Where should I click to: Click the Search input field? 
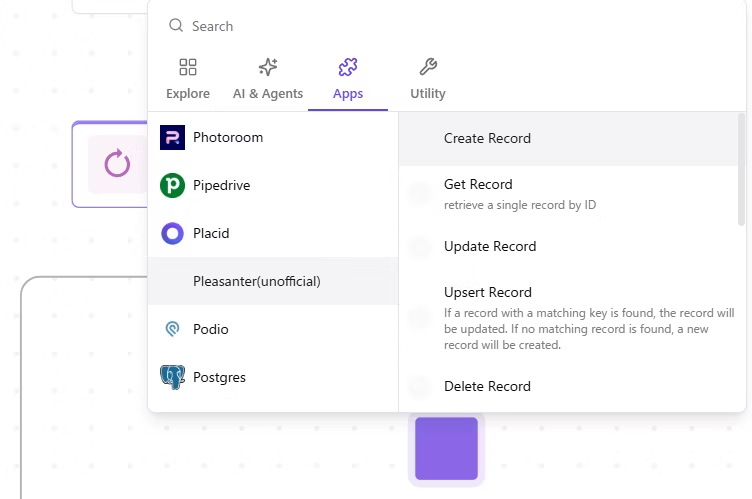click(x=446, y=26)
